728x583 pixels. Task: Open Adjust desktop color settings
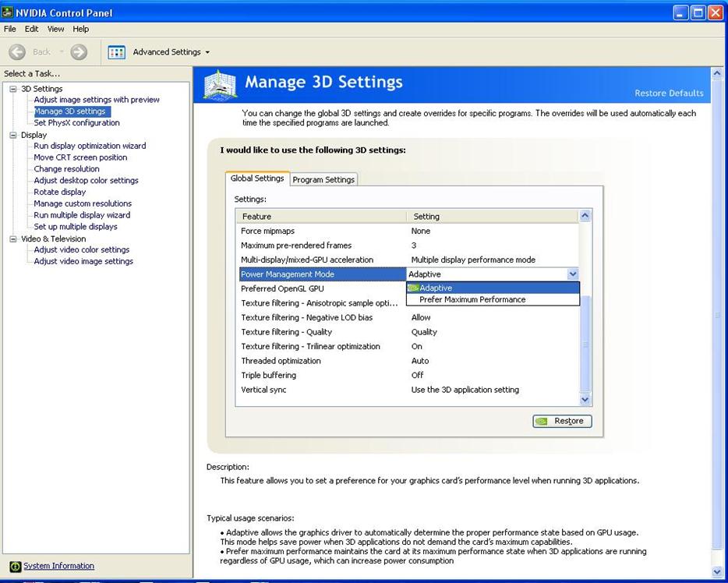tap(86, 181)
